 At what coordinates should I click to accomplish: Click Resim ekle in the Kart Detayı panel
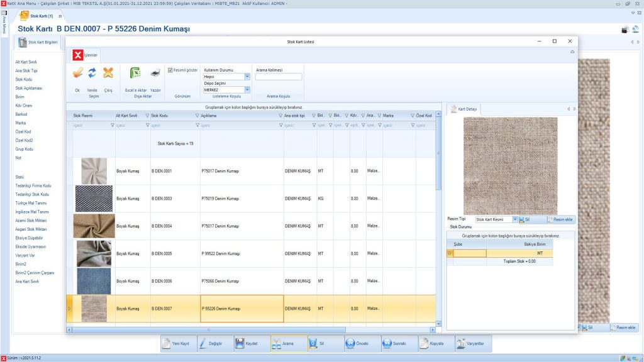561,219
